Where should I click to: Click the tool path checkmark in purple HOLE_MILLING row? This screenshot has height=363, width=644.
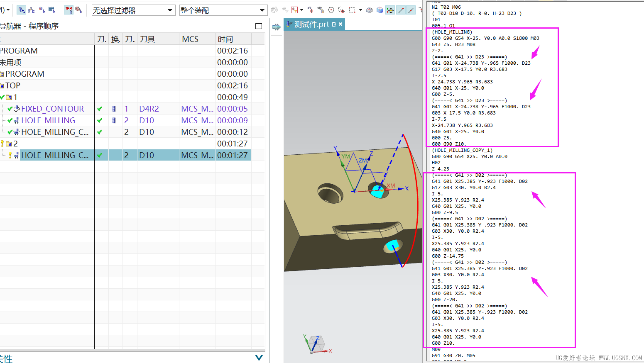tap(100, 120)
